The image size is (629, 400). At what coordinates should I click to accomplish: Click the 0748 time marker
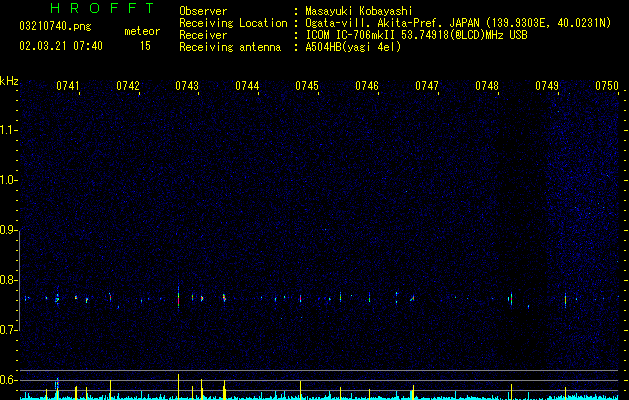coord(487,86)
